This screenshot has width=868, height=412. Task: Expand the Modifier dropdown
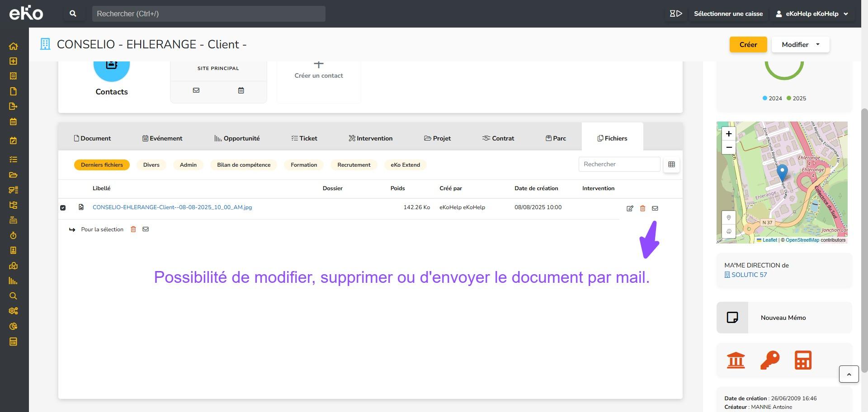(800, 45)
